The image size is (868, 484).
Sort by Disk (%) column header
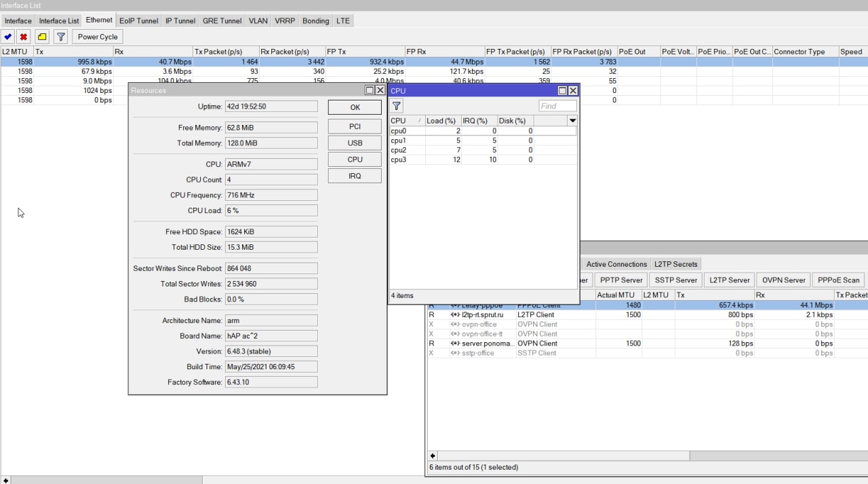pos(515,121)
